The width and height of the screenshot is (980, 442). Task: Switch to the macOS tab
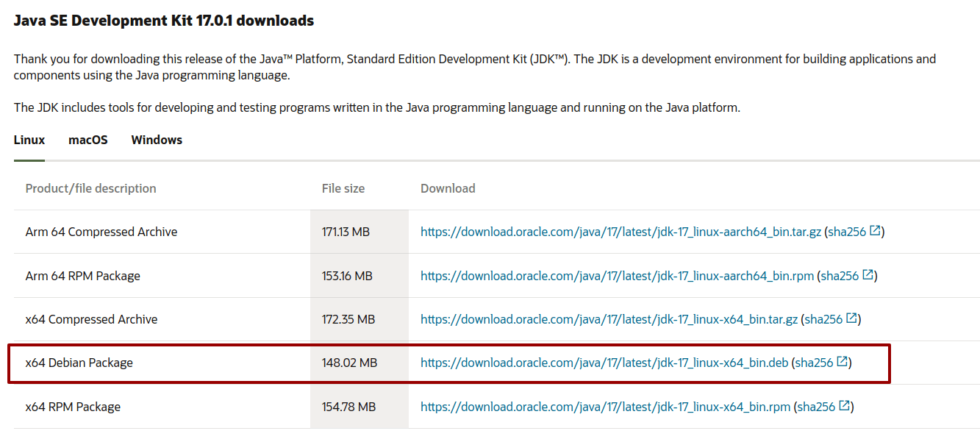[x=88, y=140]
